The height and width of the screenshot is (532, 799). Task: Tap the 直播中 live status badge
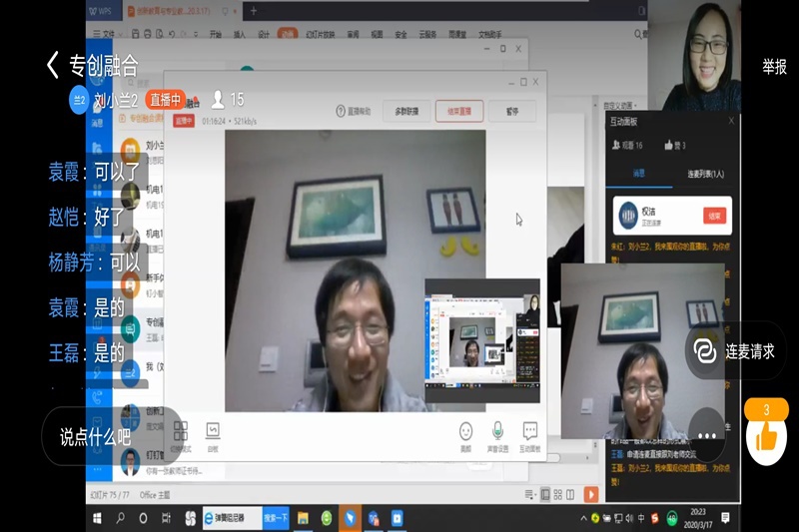coord(165,100)
